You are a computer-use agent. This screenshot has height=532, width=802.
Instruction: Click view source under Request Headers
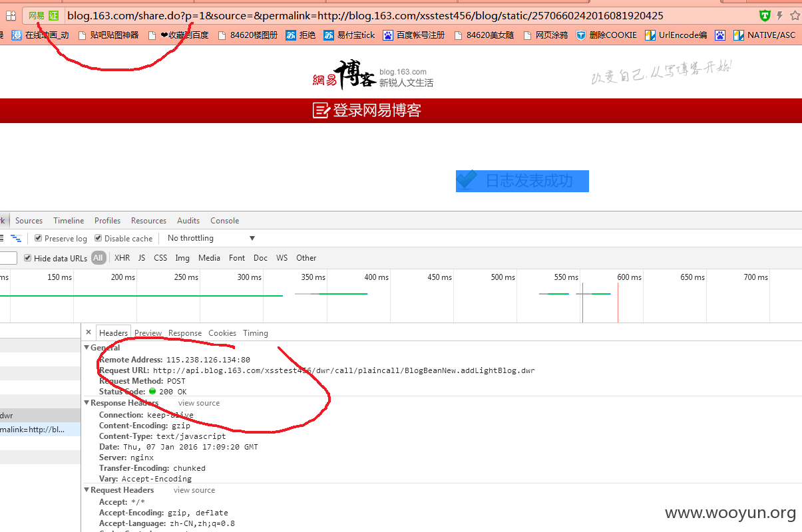194,490
